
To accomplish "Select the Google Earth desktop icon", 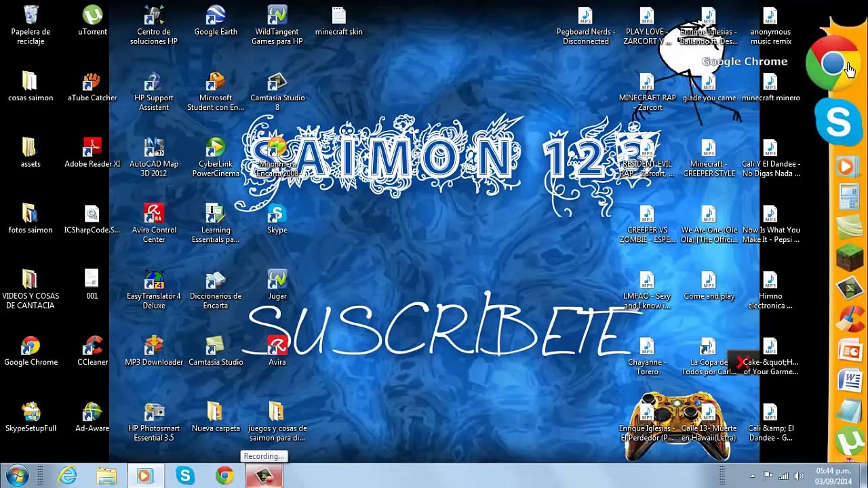I will [216, 20].
